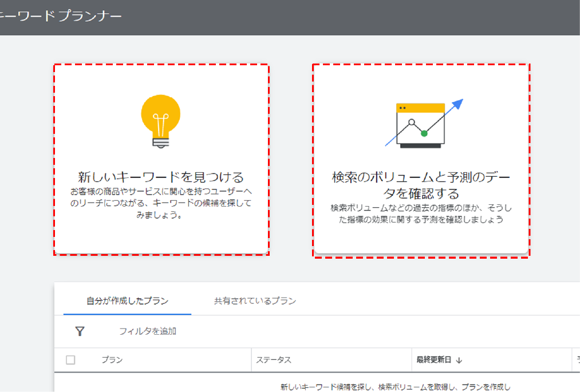Switch to the 自分が作成したプラン tab
The height and width of the screenshot is (392, 580).
[x=127, y=301]
